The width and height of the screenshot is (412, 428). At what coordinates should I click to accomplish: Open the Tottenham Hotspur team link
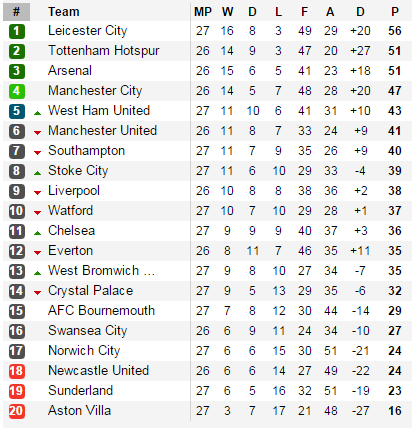point(104,51)
